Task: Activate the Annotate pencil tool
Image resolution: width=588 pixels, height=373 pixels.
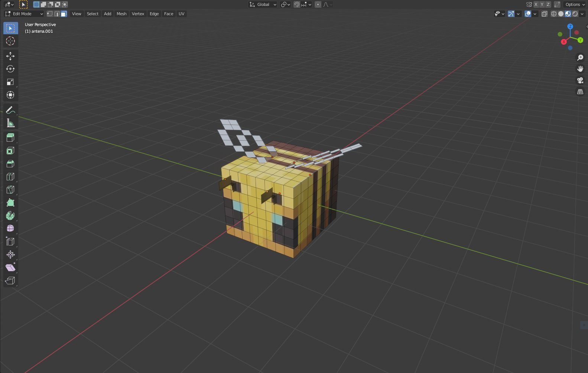Action: pos(10,110)
